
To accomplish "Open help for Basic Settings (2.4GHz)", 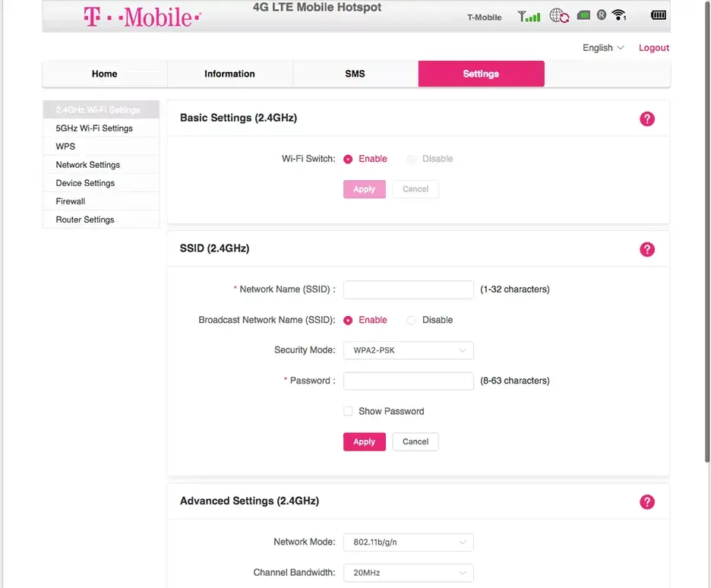I will (x=646, y=119).
